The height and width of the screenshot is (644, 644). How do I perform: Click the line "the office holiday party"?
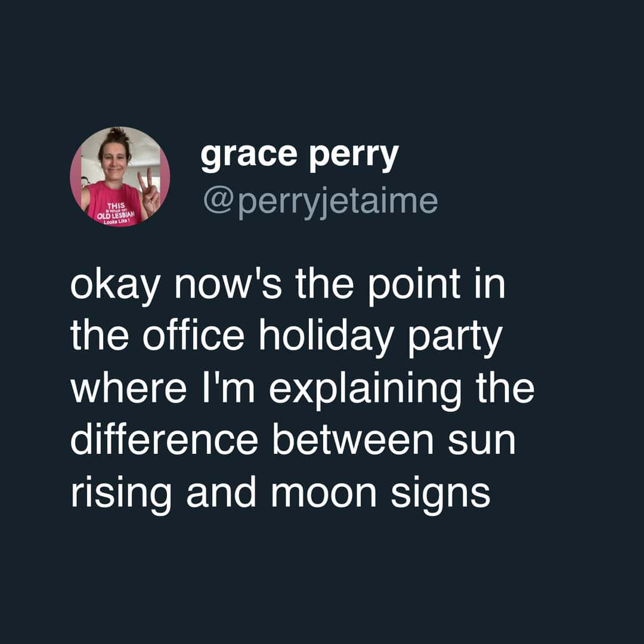(x=286, y=338)
